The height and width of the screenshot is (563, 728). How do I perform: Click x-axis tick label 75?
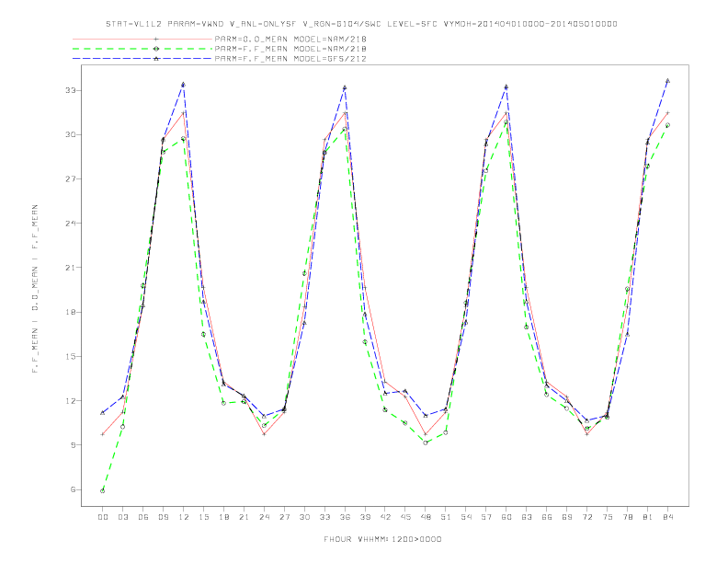(x=608, y=517)
